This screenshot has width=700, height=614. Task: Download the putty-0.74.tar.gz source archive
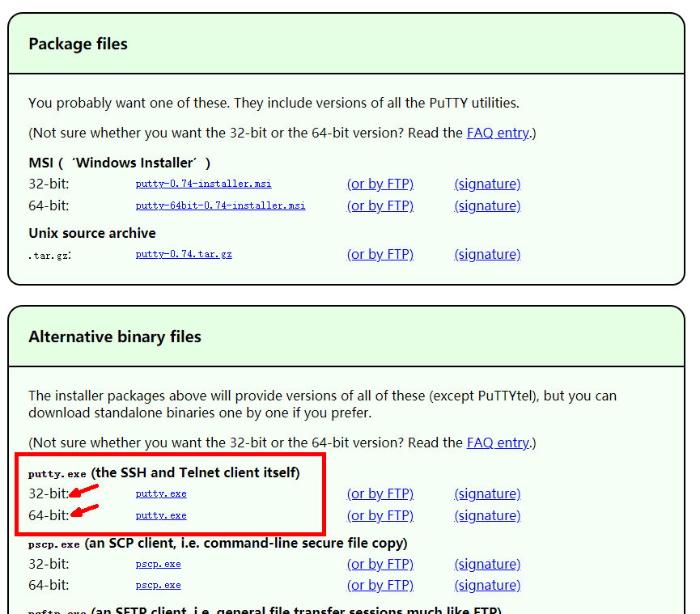point(184,254)
